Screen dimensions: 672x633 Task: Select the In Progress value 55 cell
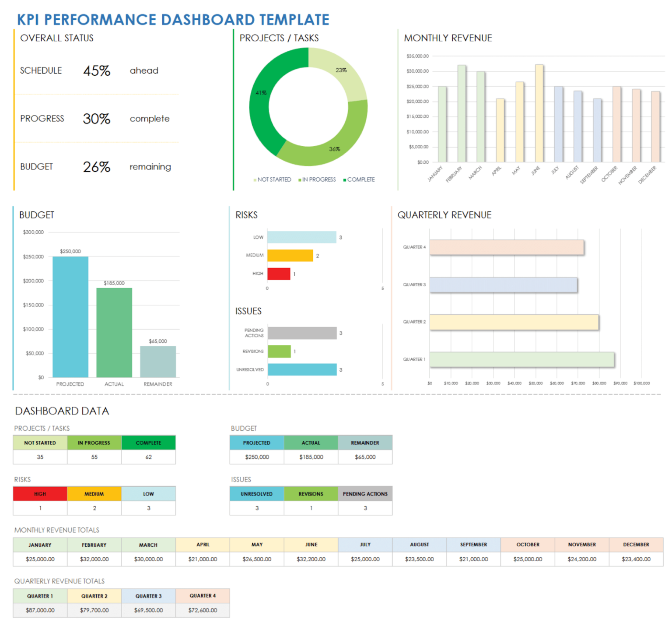coord(94,457)
